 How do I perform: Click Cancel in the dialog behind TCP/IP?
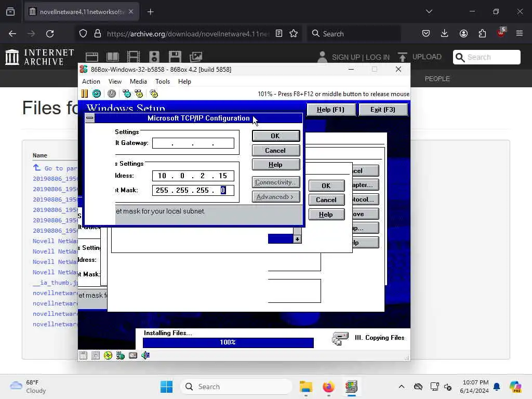coord(326,200)
